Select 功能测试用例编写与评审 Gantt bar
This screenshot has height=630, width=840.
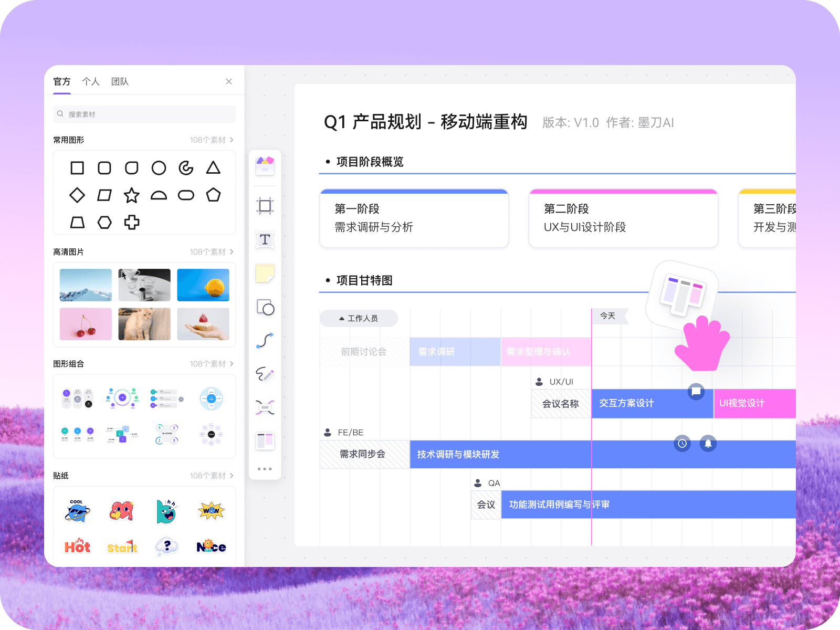tap(648, 505)
